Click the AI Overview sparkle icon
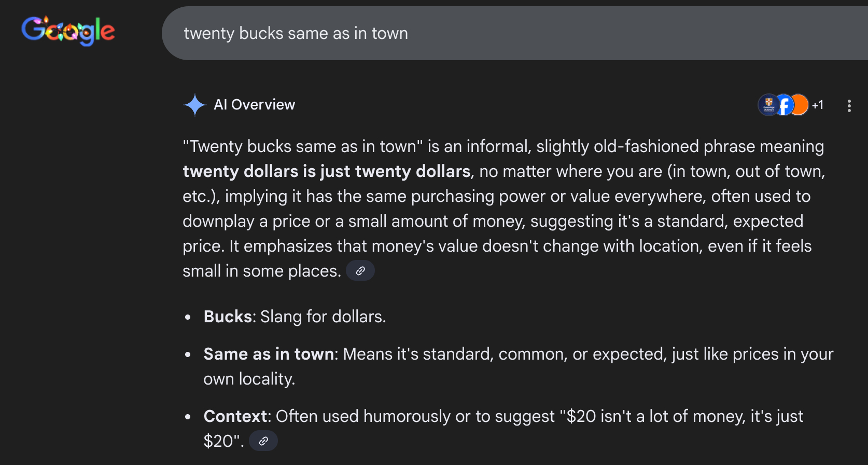Image resolution: width=868 pixels, height=465 pixels. pyautogui.click(x=195, y=105)
